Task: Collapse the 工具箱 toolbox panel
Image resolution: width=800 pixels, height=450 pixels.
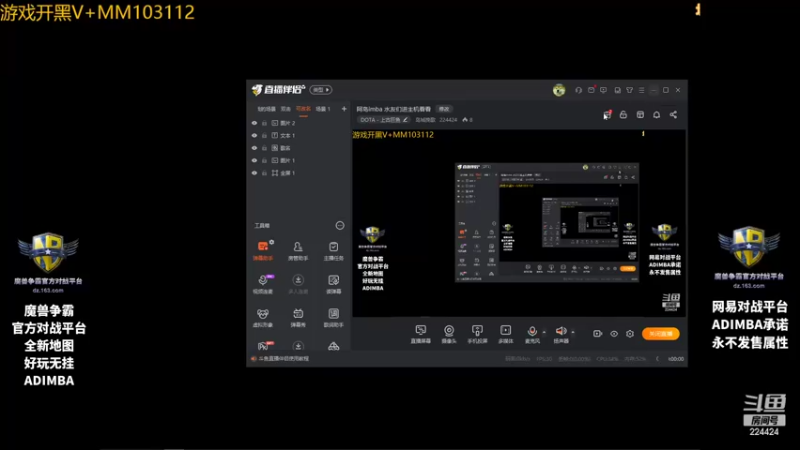Action: click(x=340, y=226)
